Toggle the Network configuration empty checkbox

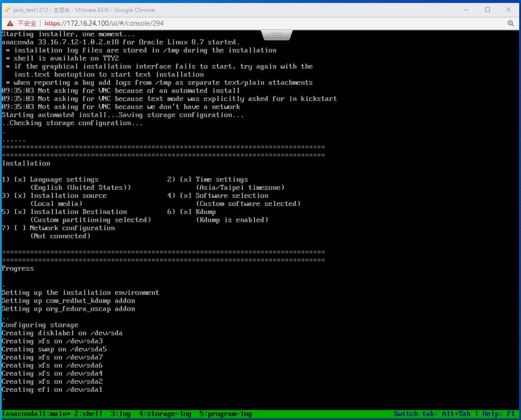click(20, 228)
